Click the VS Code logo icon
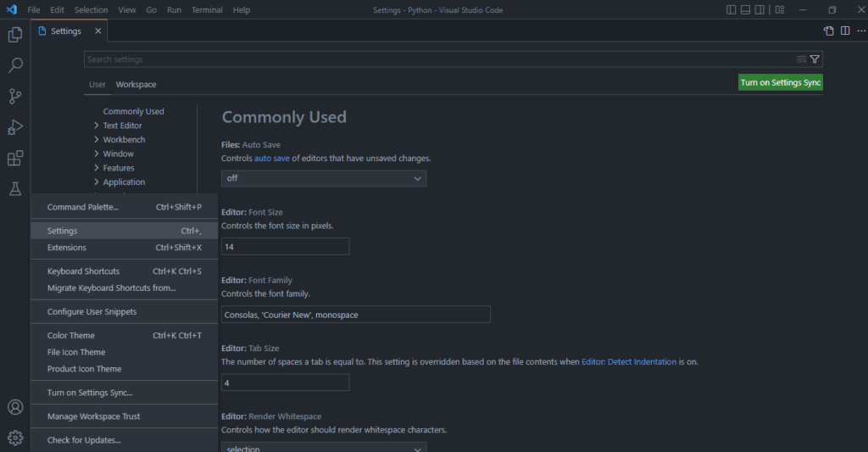This screenshot has width=868, height=452. tap(12, 10)
